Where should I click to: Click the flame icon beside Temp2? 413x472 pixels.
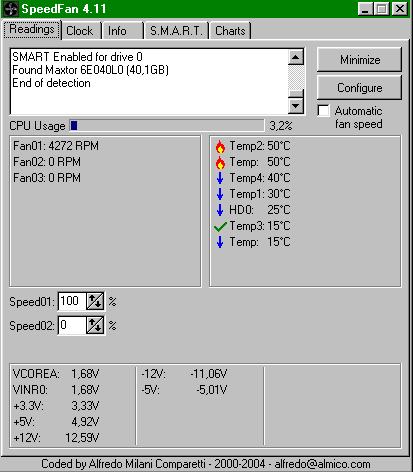pos(220,146)
